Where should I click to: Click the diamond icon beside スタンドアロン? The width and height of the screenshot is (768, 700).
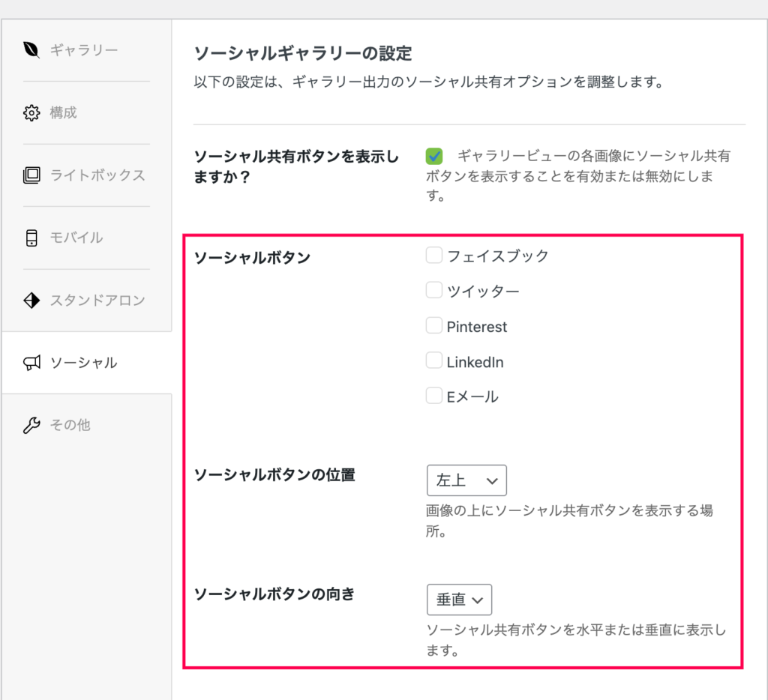31,300
